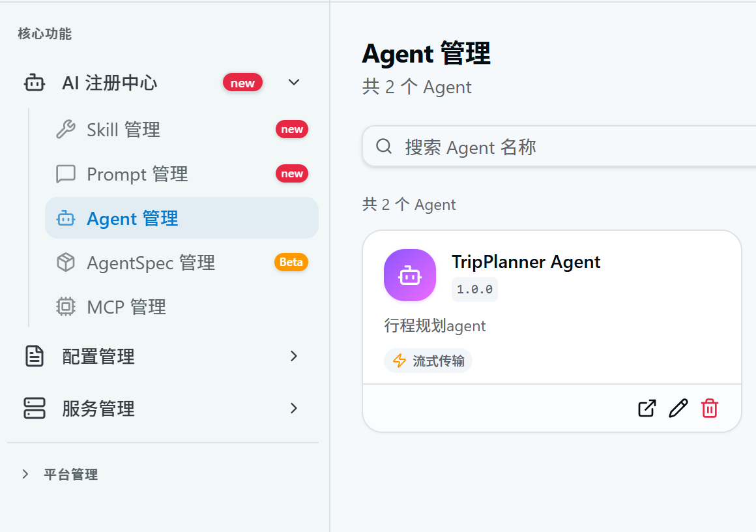
Task: Click the cube icon beside AgentSpec 管理
Action: [66, 262]
